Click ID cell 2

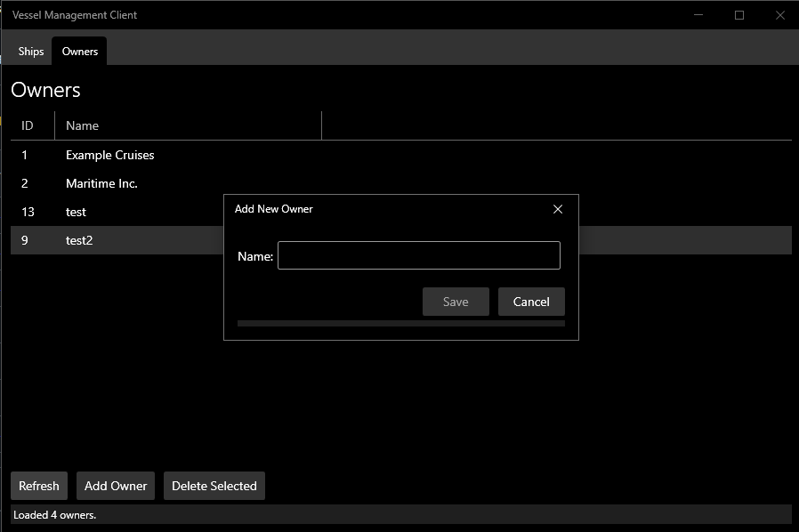point(24,183)
